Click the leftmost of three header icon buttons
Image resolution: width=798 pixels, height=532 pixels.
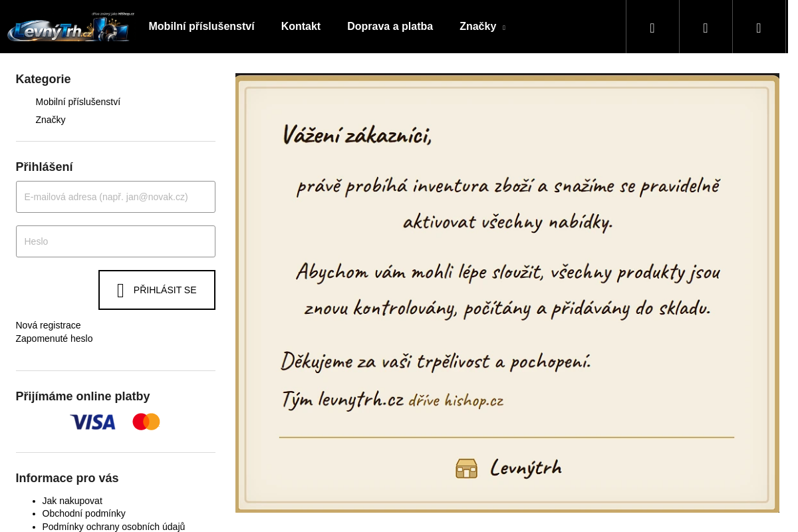[x=652, y=27]
